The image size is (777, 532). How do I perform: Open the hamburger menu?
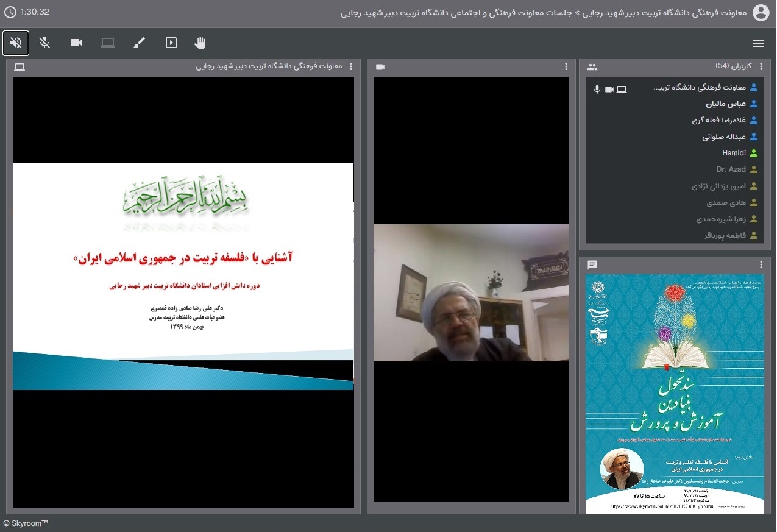pos(758,43)
